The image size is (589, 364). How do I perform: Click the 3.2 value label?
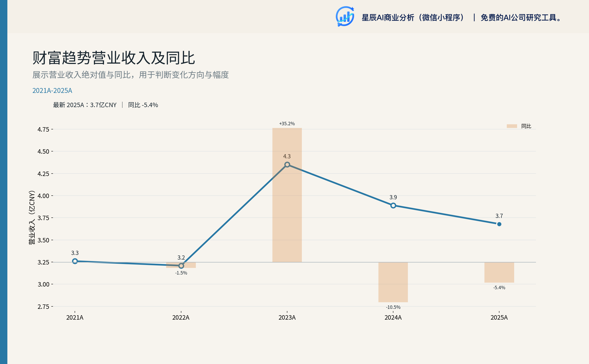181,258
